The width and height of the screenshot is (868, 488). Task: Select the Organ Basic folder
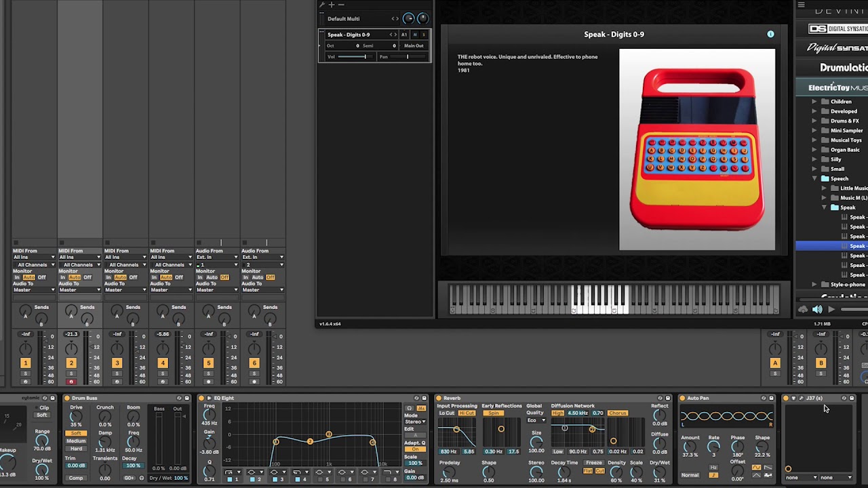pos(845,150)
